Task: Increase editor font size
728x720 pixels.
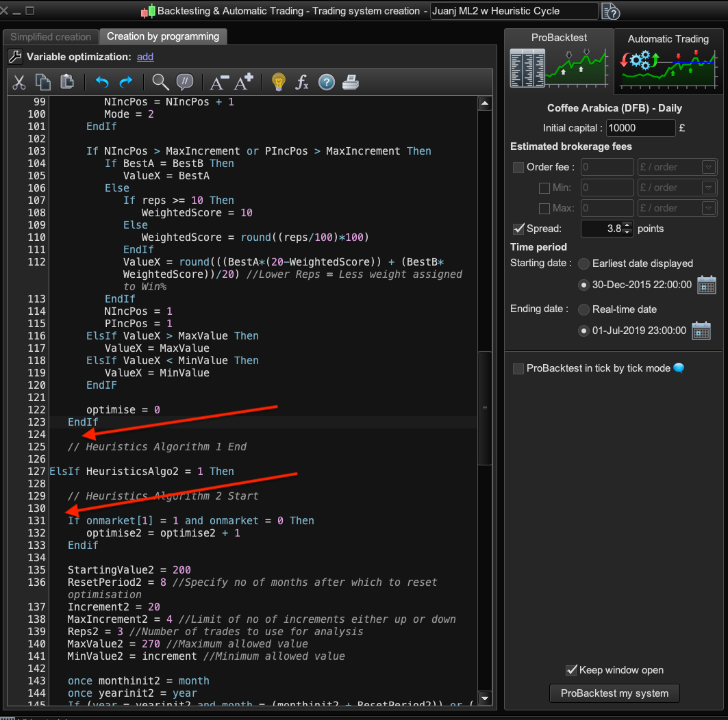Action: 244,83
